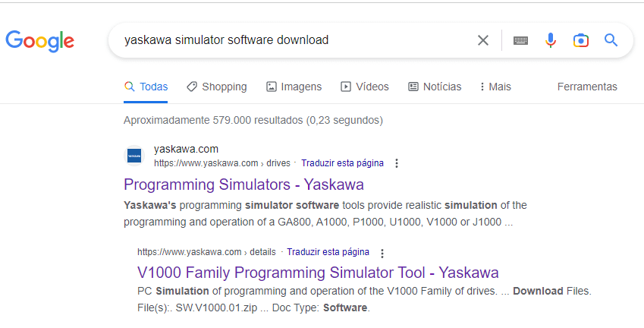Click the https://www.yaskawa.com › details URL
The image size is (644, 328).
pyautogui.click(x=206, y=252)
